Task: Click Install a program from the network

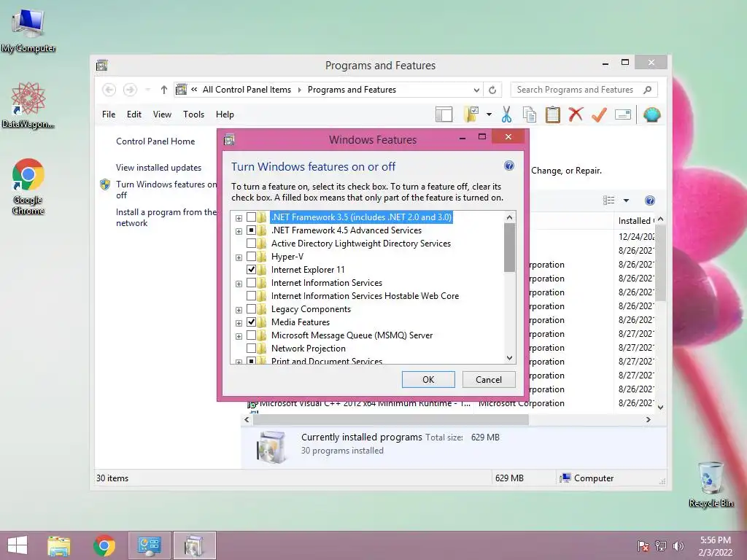Action: [166, 217]
